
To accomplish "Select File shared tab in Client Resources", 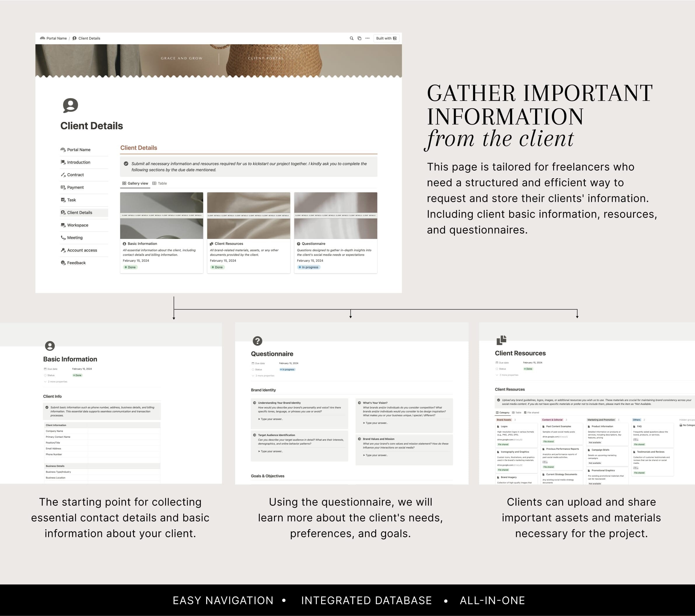I will pos(531,413).
